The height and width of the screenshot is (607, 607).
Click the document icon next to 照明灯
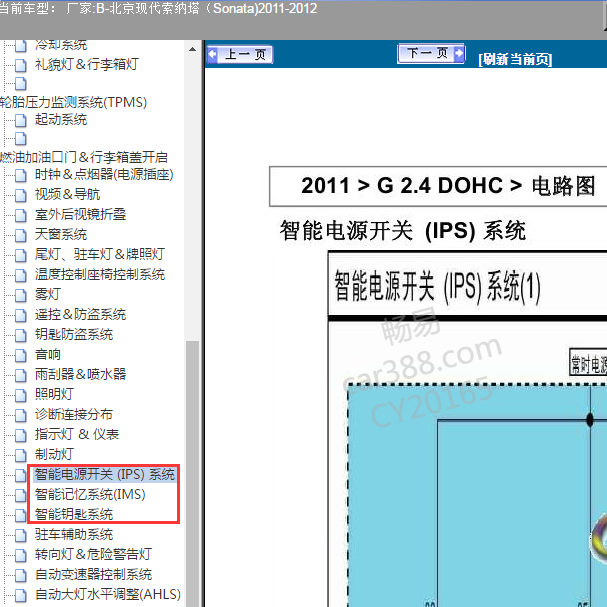pyautogui.click(x=21, y=394)
